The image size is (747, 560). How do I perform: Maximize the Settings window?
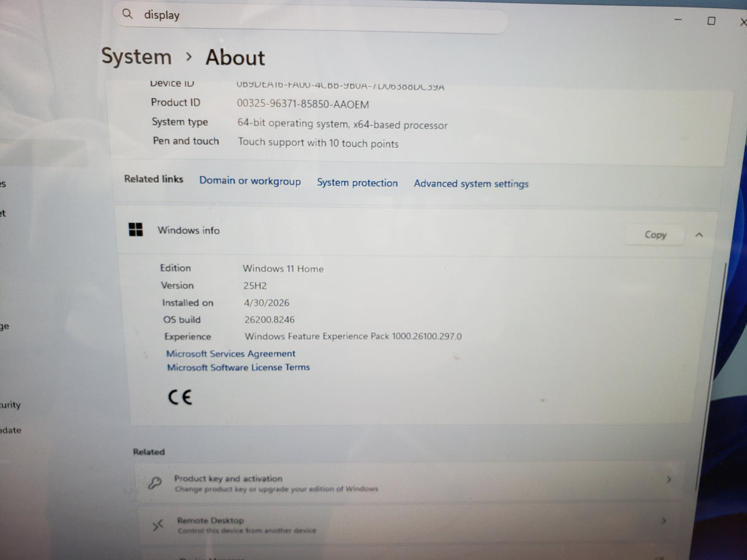(x=712, y=21)
